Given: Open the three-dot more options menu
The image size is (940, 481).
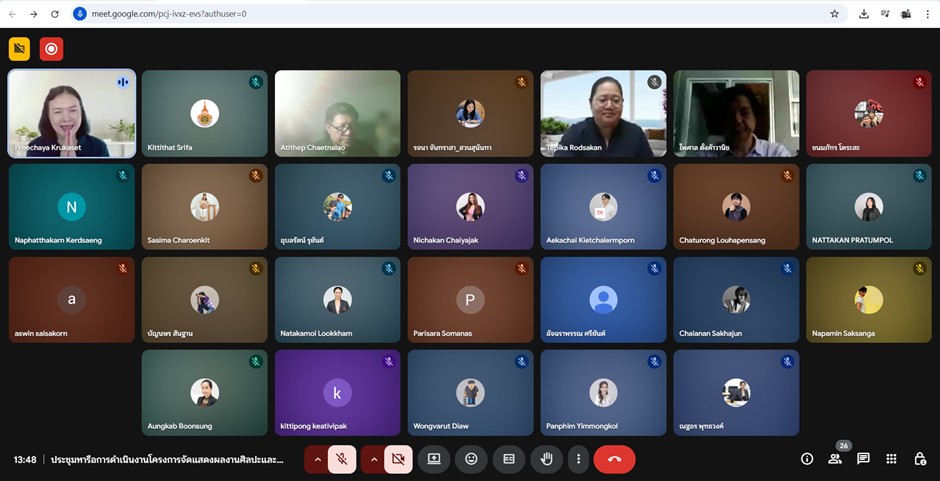Looking at the screenshot, I should point(578,459).
